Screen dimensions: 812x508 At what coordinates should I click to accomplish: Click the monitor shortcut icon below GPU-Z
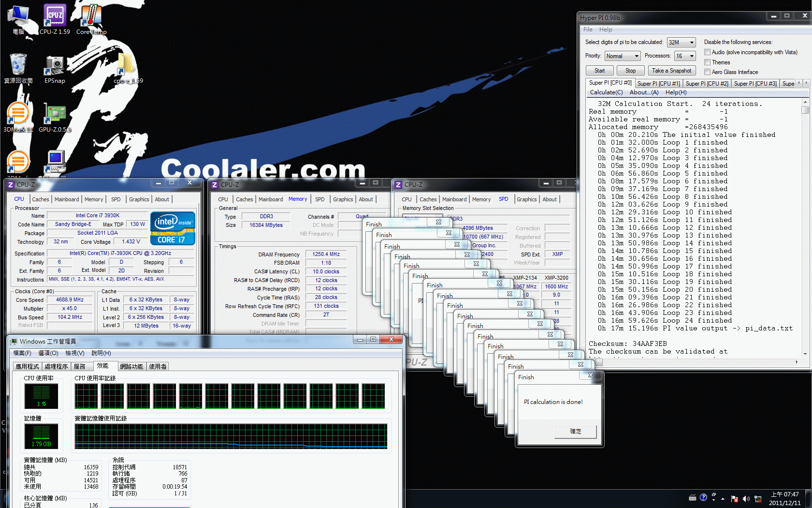(55, 162)
